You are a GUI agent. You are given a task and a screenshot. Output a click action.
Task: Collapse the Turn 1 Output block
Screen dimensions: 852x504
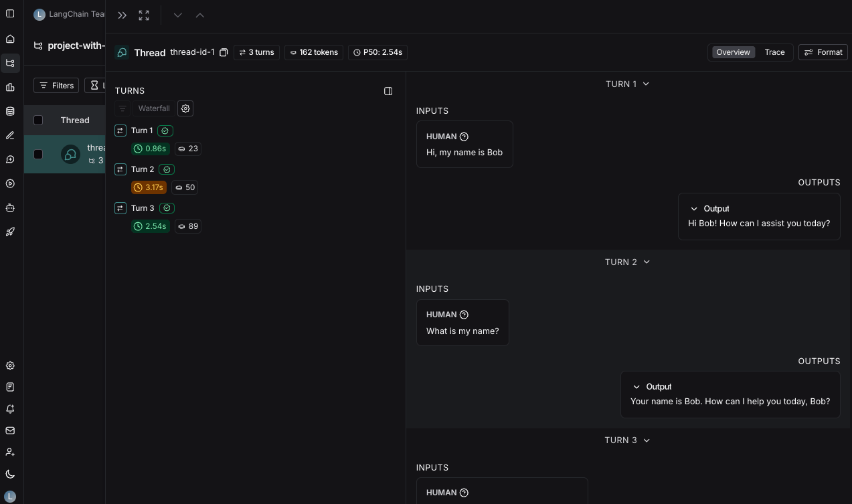pos(694,209)
